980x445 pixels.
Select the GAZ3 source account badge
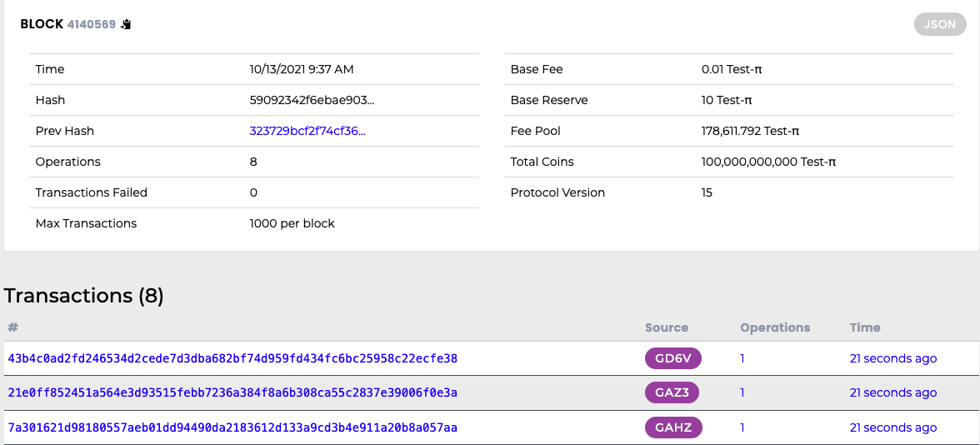(x=673, y=392)
